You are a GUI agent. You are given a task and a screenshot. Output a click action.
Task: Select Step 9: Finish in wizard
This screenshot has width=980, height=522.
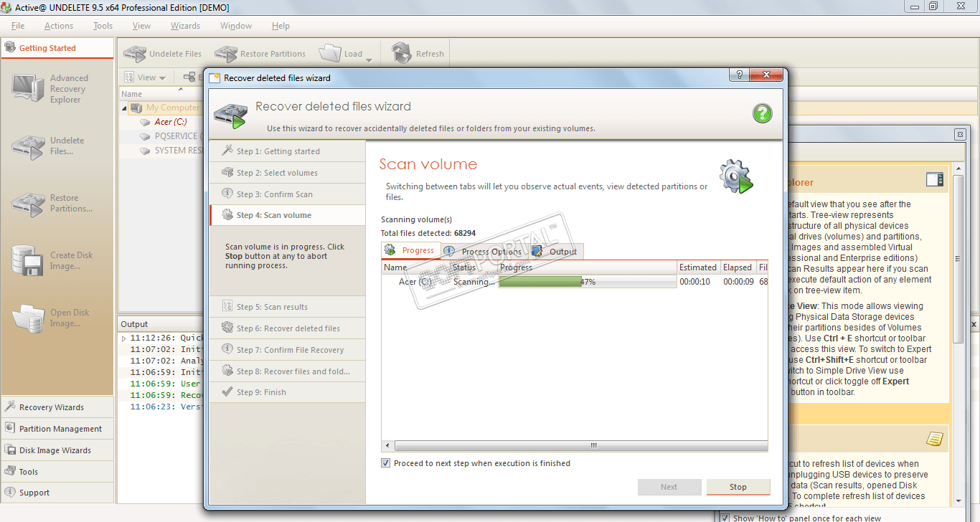click(288, 392)
